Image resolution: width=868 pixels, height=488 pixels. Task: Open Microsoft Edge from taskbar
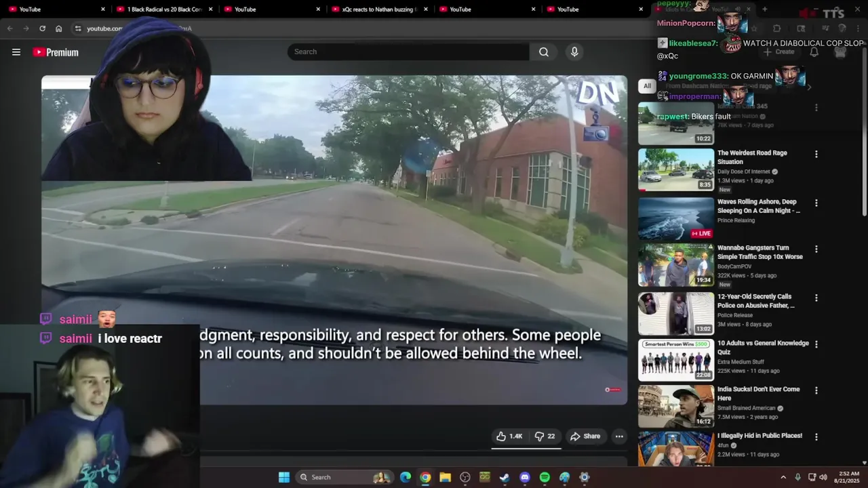(x=406, y=477)
